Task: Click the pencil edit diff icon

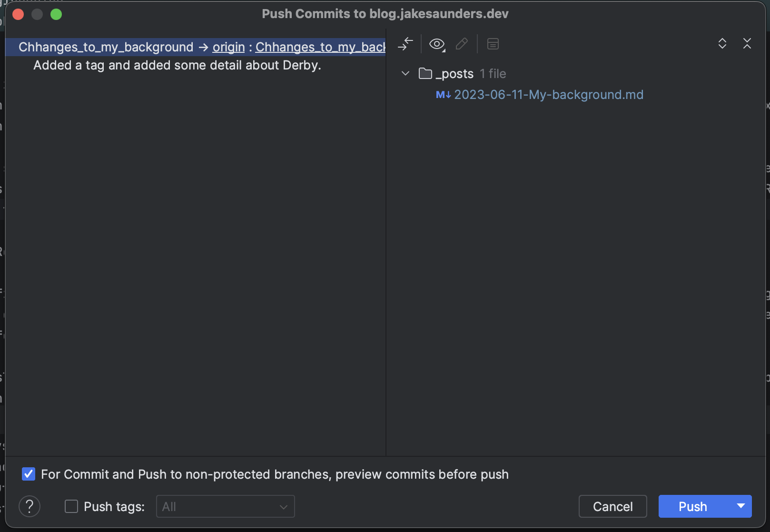Action: (461, 44)
